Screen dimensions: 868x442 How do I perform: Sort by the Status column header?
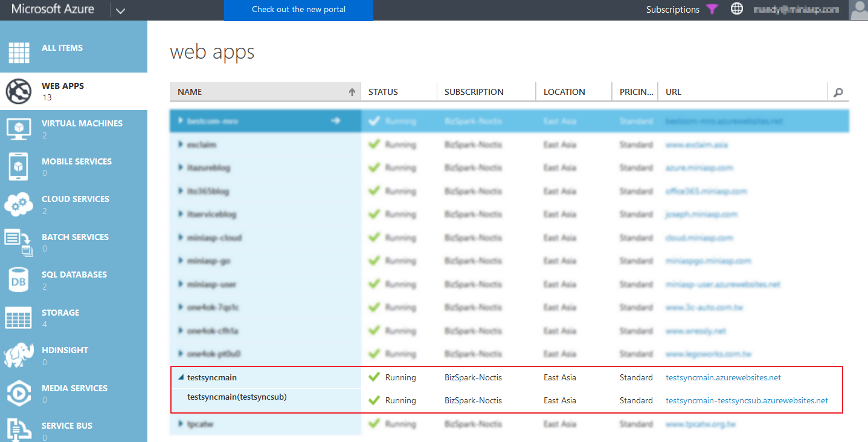click(x=399, y=92)
